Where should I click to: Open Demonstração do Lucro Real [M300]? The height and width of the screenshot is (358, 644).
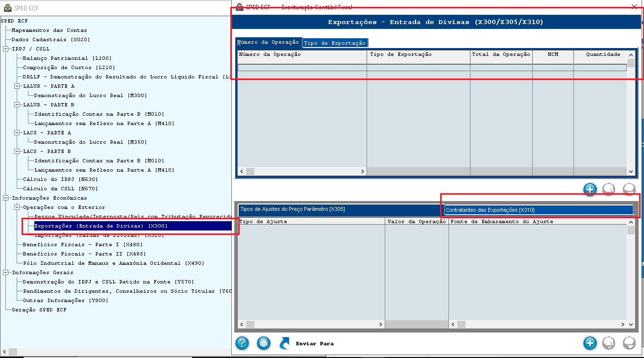point(90,96)
